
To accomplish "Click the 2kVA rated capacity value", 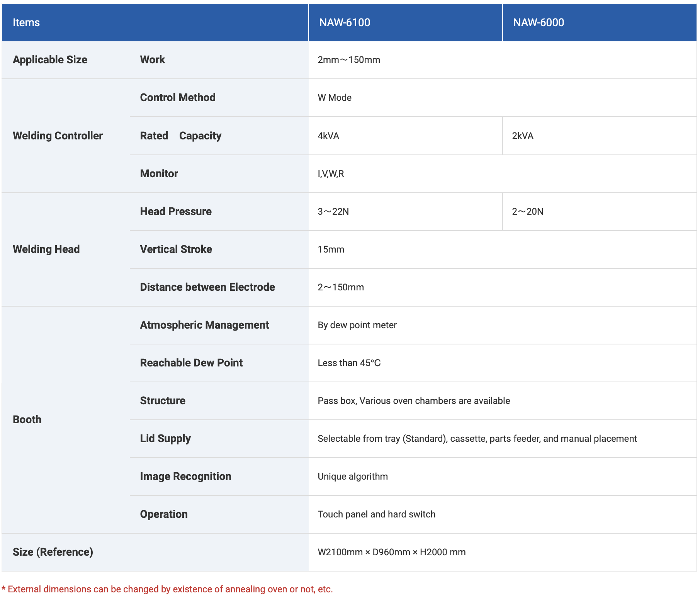I will click(x=522, y=136).
